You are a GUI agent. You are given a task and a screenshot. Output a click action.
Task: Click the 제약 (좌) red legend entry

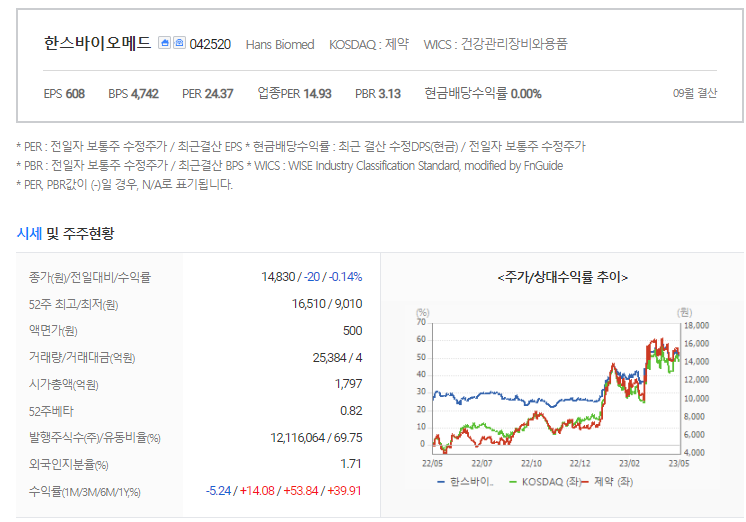pos(607,482)
